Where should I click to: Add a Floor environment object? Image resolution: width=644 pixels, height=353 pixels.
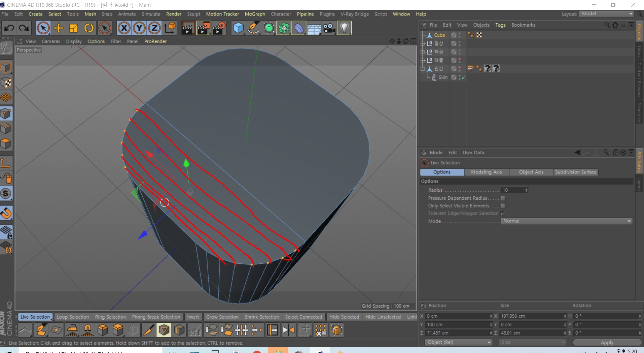point(314,28)
